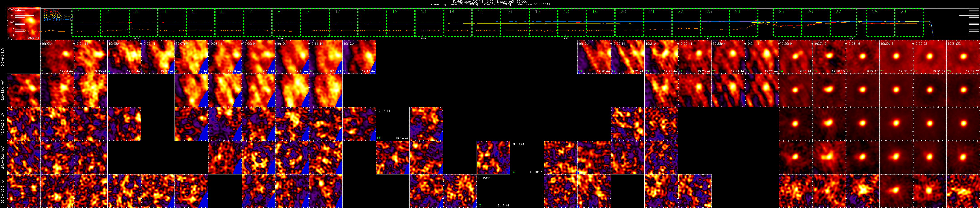The width and height of the screenshot is (980, 208).
Task: Click the yellow 25-100 keV legend entry
Action: pyautogui.click(x=58, y=16)
